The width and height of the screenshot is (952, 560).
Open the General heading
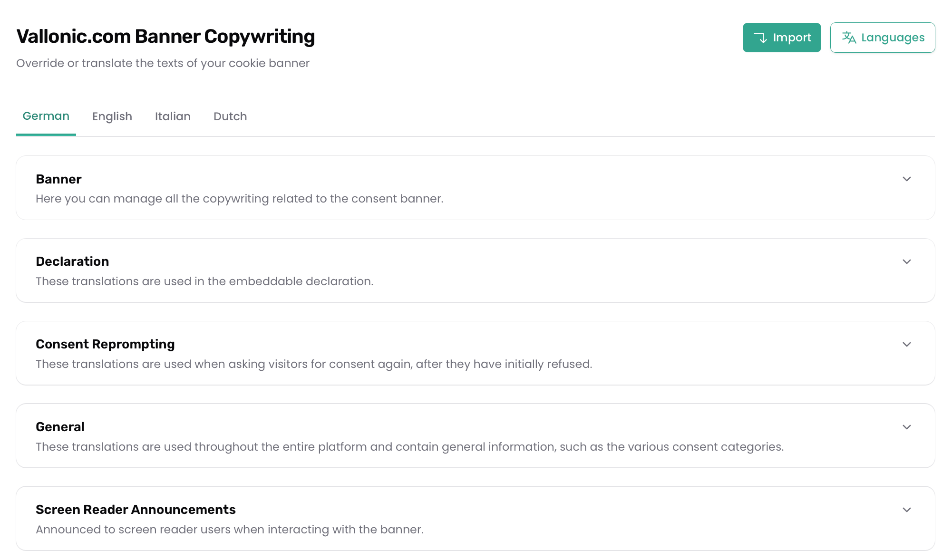pos(60,427)
